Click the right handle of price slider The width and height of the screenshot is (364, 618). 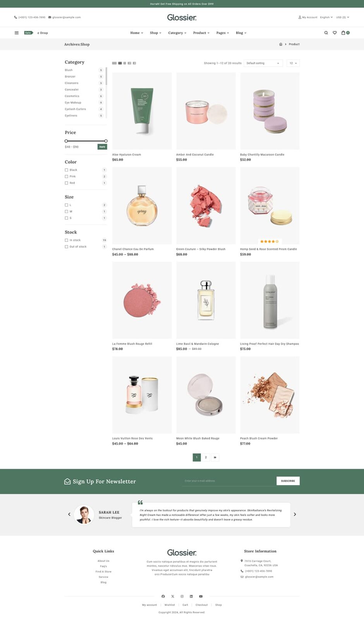(106, 141)
